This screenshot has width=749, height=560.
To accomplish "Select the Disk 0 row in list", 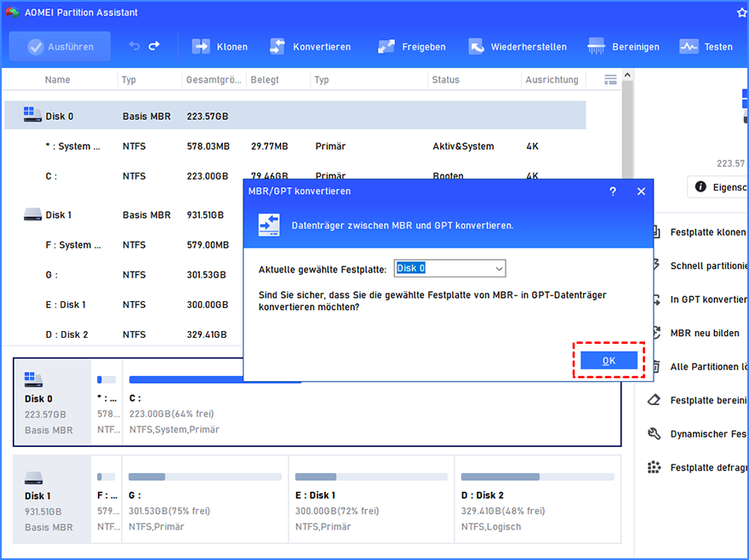I will pos(295,116).
